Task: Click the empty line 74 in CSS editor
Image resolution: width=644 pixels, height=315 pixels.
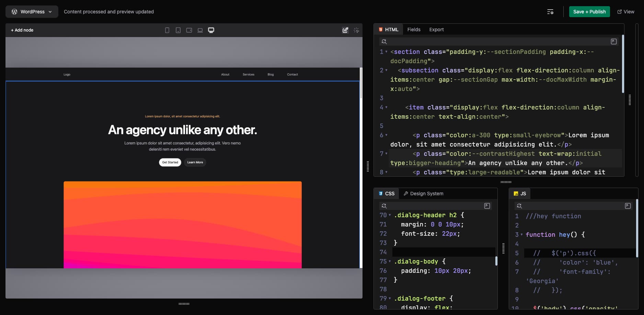Action: click(x=444, y=252)
